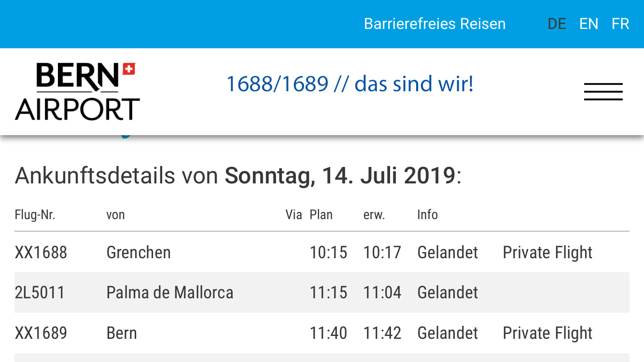The width and height of the screenshot is (644, 362).
Task: Select the DE language option
Action: [x=557, y=24]
